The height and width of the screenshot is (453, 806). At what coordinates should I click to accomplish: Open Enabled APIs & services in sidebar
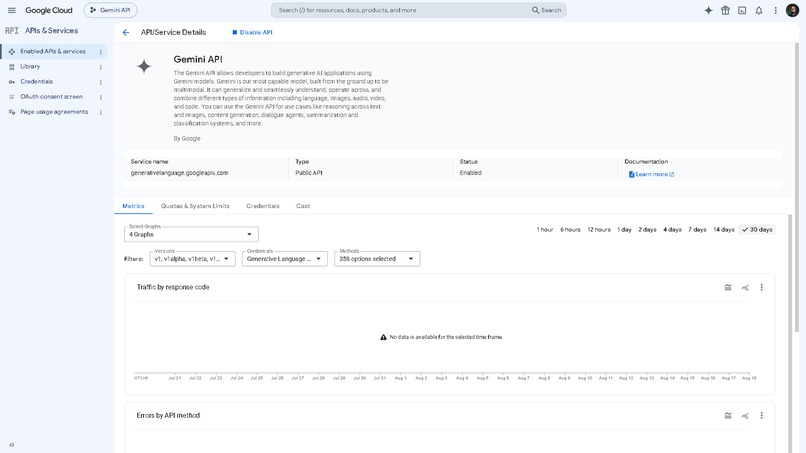click(x=53, y=51)
